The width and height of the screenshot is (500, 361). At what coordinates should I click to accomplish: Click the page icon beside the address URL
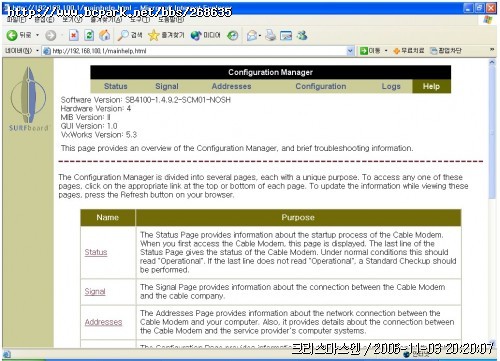pyautogui.click(x=47, y=51)
